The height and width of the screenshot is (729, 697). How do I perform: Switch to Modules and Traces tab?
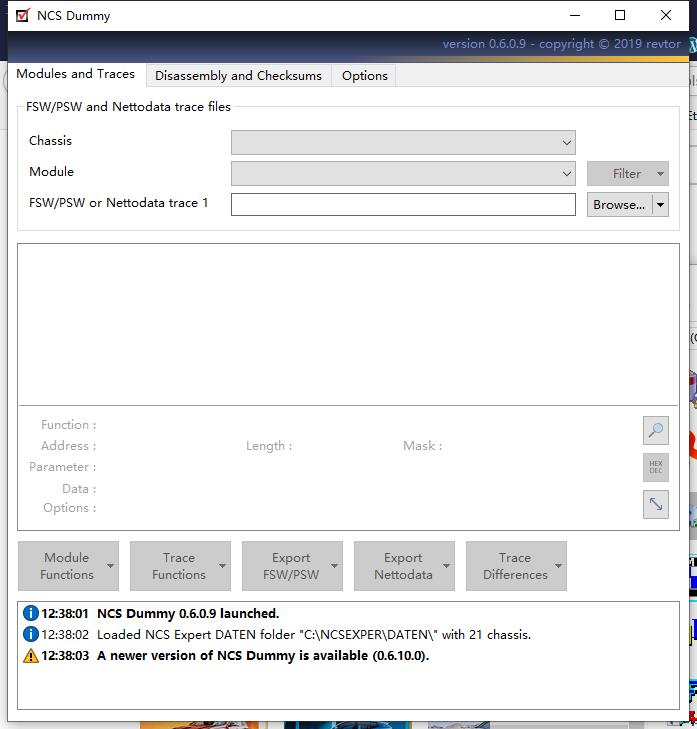pos(76,74)
